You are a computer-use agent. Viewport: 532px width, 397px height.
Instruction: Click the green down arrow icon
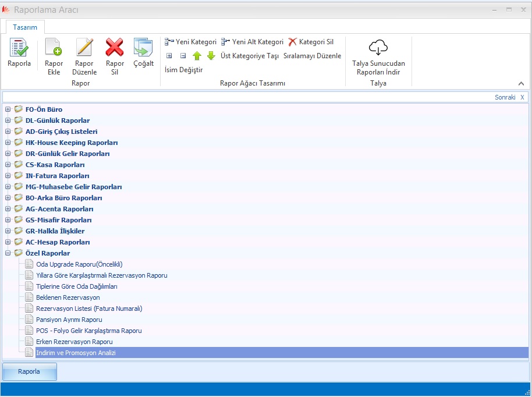(211, 56)
